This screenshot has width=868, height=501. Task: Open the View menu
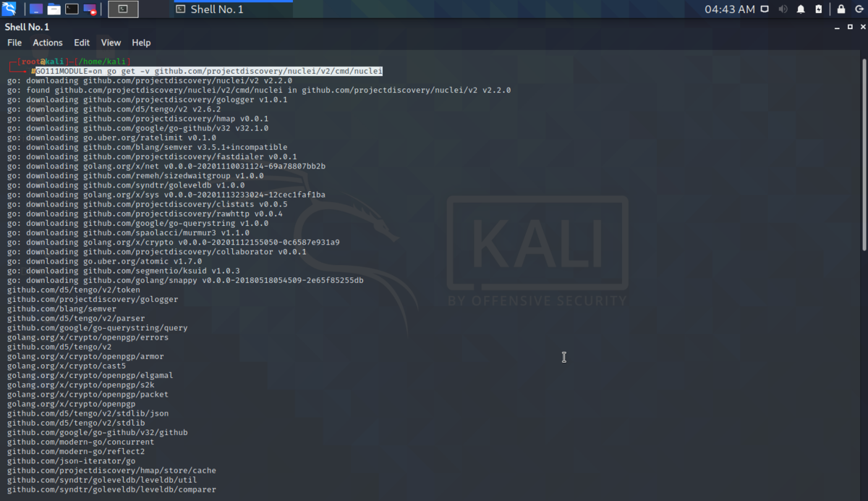[x=111, y=43]
